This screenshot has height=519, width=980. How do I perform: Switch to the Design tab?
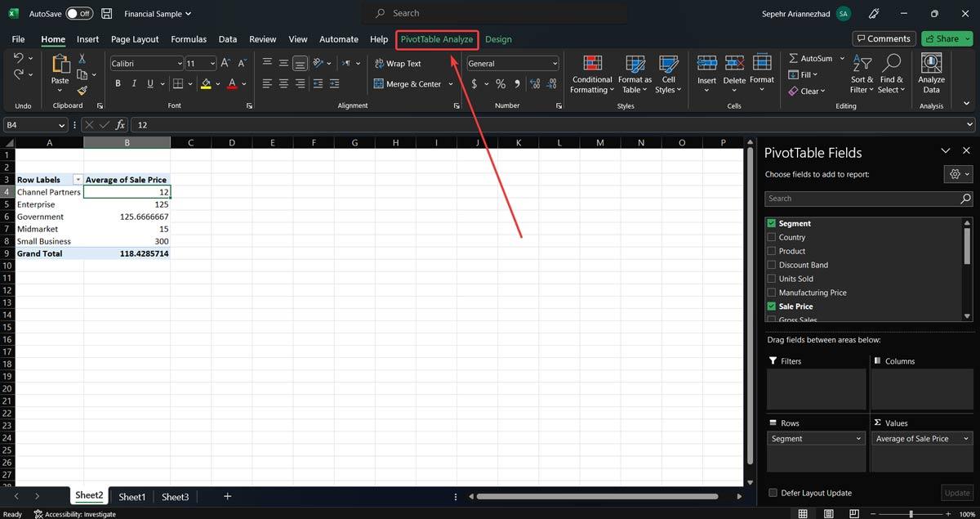coord(498,38)
